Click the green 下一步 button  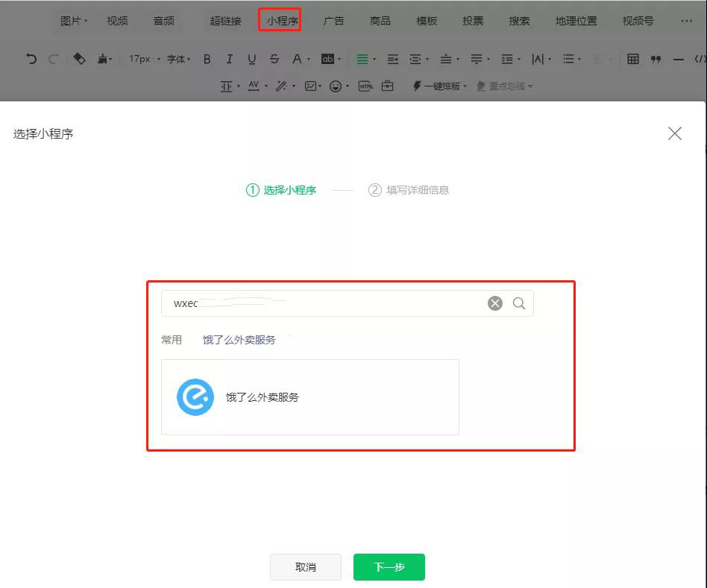pyautogui.click(x=389, y=567)
